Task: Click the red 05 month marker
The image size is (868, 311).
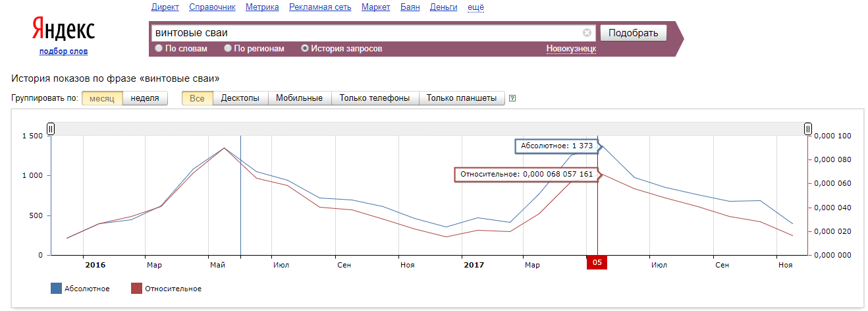Action: coord(597,262)
